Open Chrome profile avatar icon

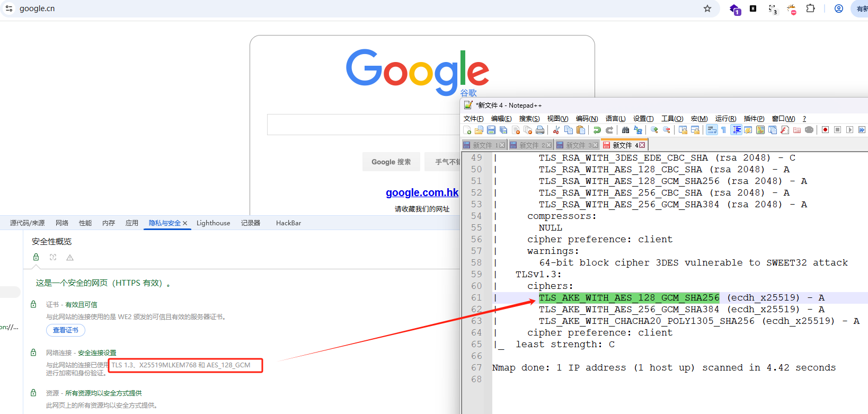tap(839, 8)
